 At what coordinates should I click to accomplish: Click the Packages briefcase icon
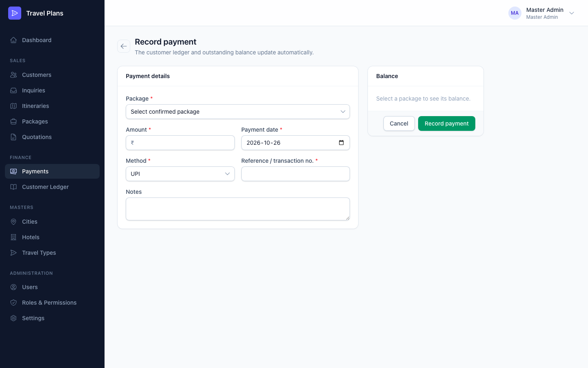coord(13,121)
